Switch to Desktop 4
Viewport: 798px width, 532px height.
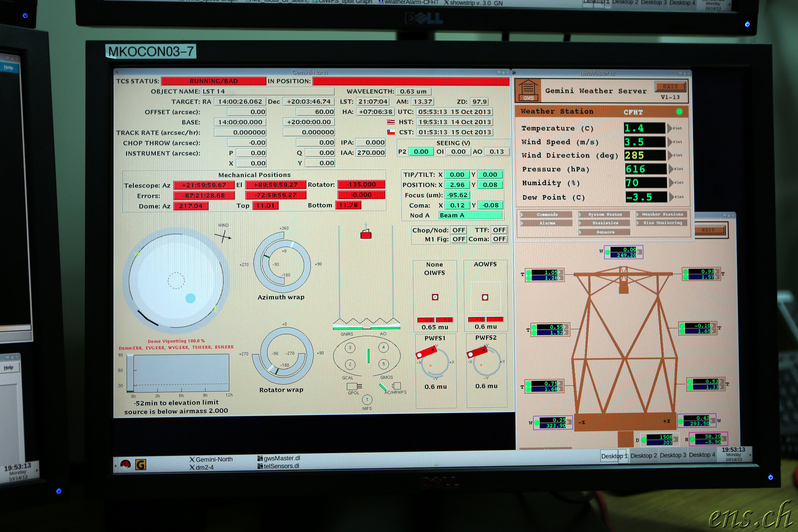[702, 455]
